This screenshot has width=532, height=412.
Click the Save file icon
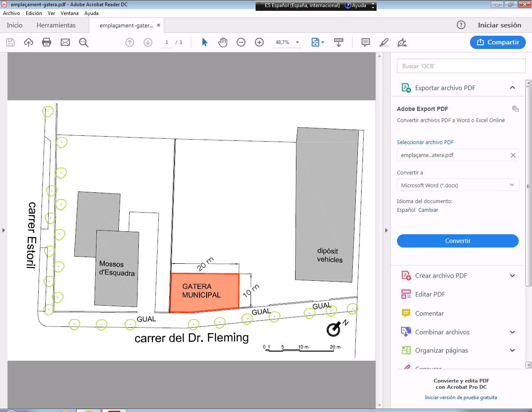(10, 42)
